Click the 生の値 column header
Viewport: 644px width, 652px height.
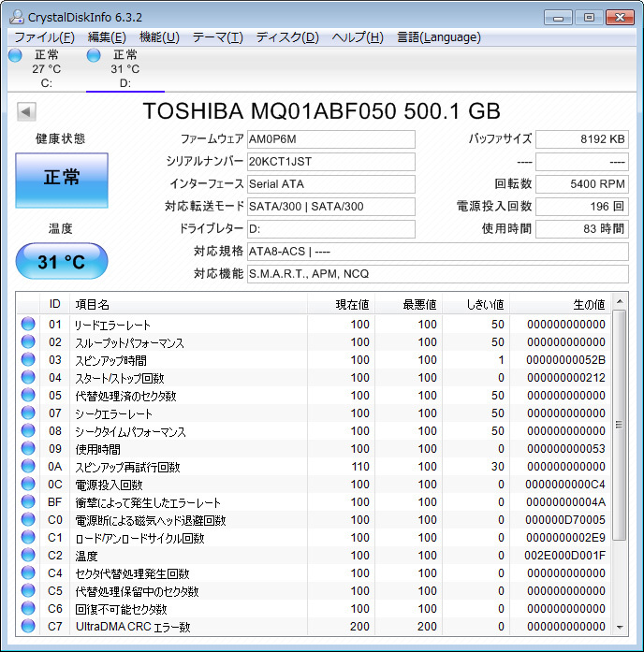[560, 304]
